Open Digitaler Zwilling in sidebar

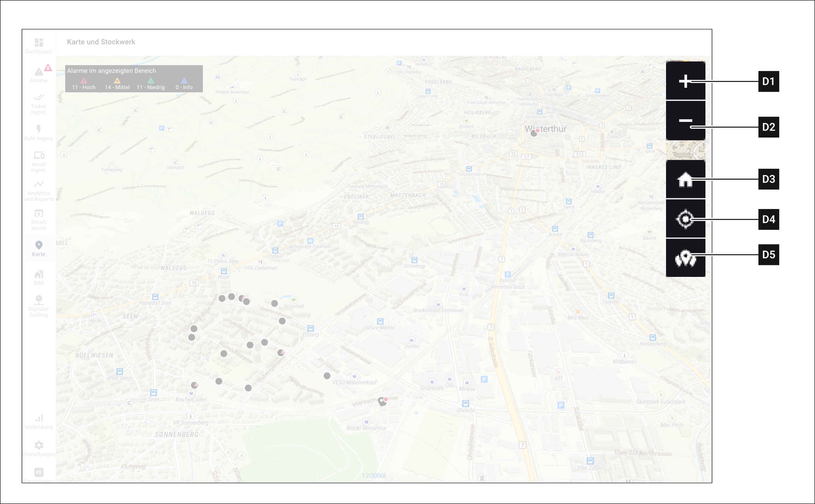click(x=39, y=306)
